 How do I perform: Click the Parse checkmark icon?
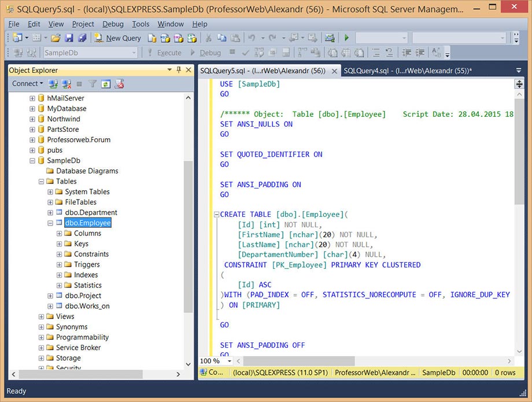tap(246, 53)
